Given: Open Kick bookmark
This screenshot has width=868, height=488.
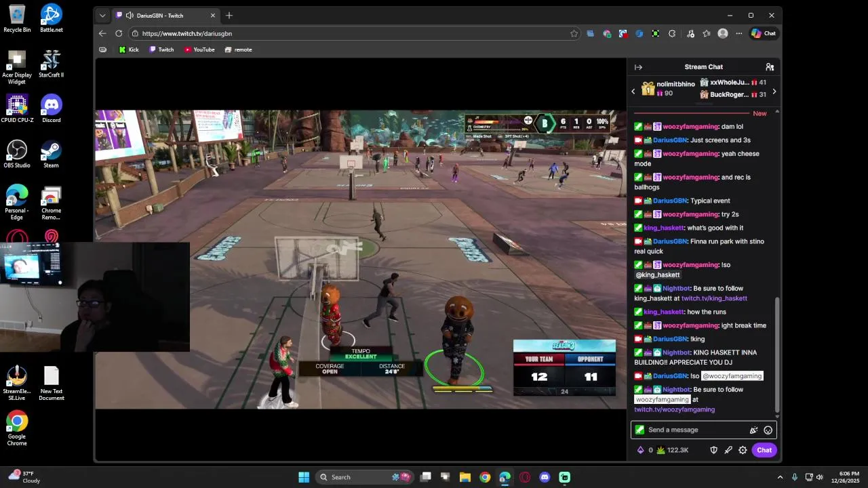Looking at the screenshot, I should [129, 49].
